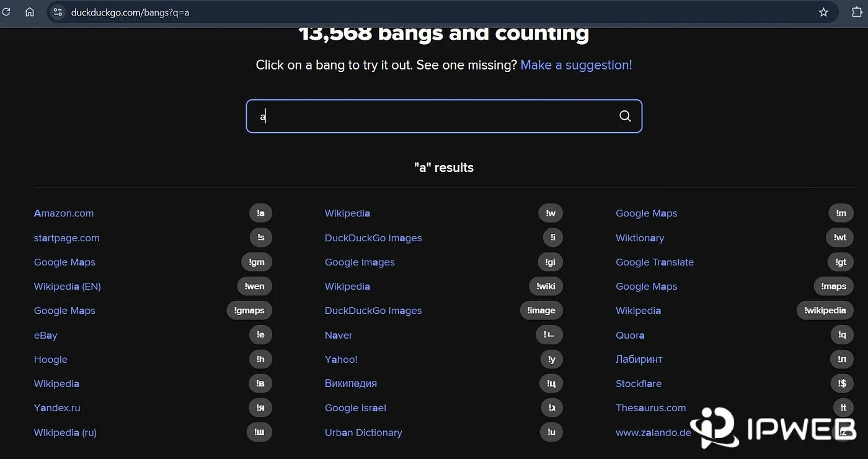The width and height of the screenshot is (868, 459).
Task: Click the !u bang badge
Action: coord(551,432)
